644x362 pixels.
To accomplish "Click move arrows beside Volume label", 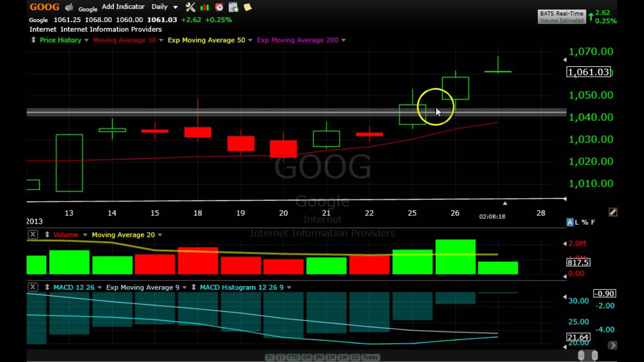I will [x=47, y=234].
